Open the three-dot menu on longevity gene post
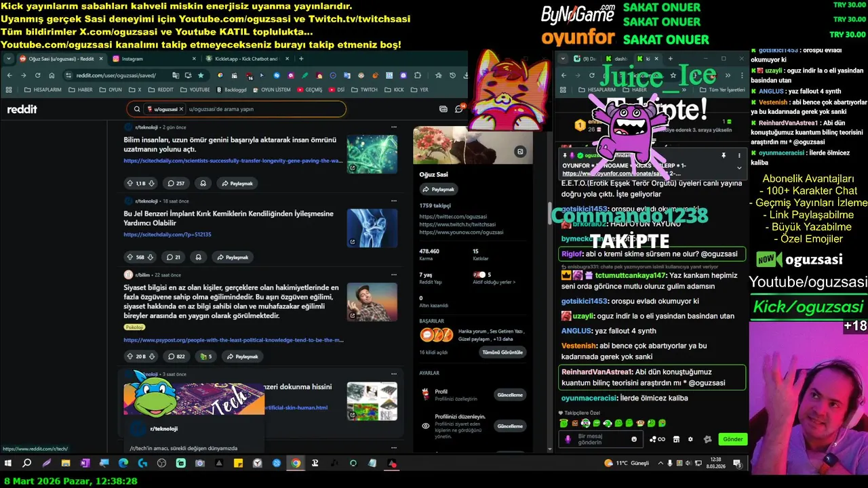The height and width of the screenshot is (488, 868). pos(393,127)
